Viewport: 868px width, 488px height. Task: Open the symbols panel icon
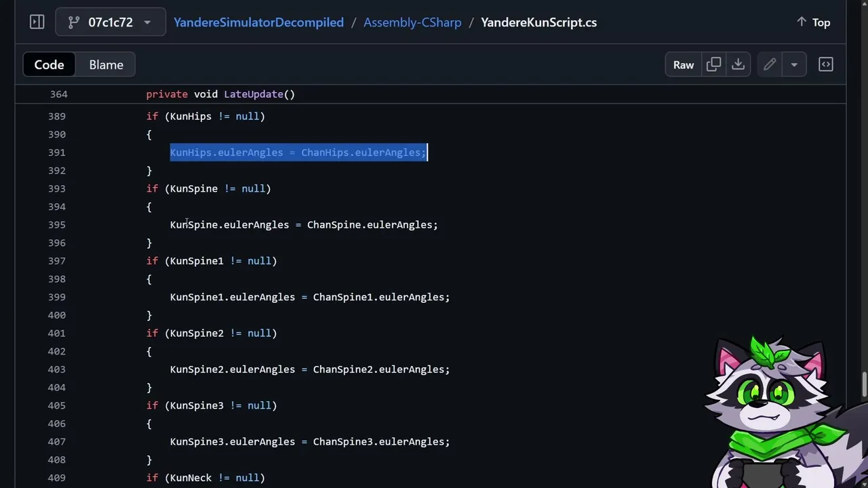click(x=825, y=65)
